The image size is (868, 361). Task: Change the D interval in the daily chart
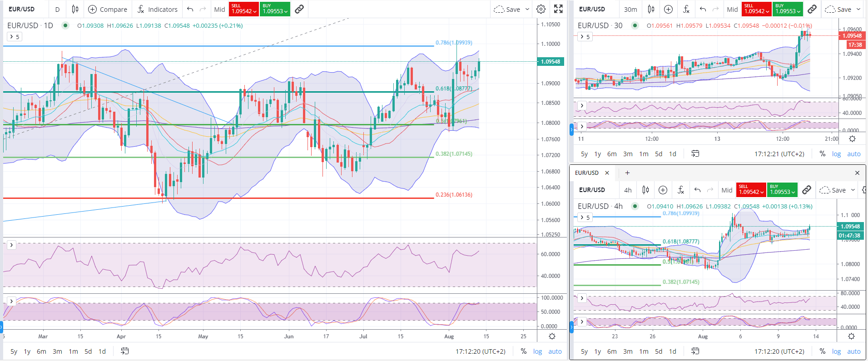(57, 9)
